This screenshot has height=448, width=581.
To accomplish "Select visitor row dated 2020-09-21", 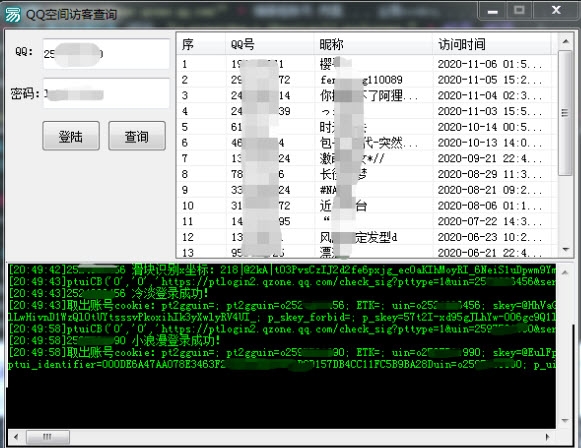I will pos(367,159).
